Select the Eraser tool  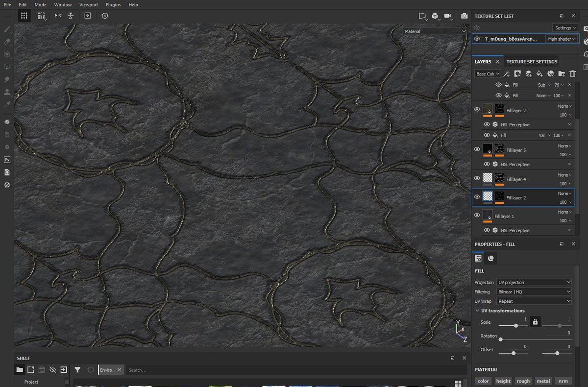click(7, 42)
